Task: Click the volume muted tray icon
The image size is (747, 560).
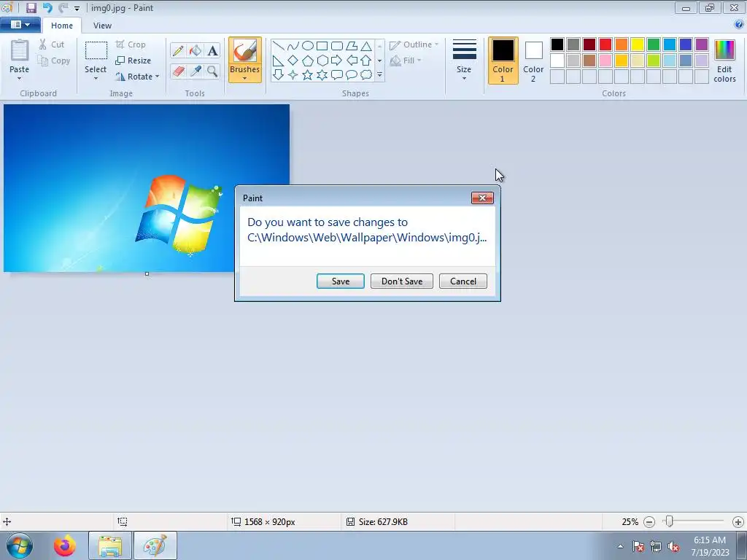Action: pos(673,547)
